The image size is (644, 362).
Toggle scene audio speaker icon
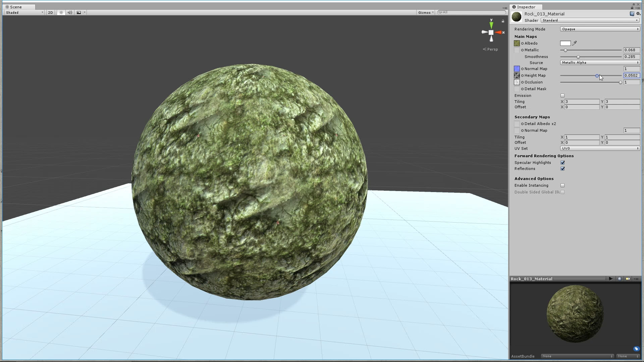(70, 12)
